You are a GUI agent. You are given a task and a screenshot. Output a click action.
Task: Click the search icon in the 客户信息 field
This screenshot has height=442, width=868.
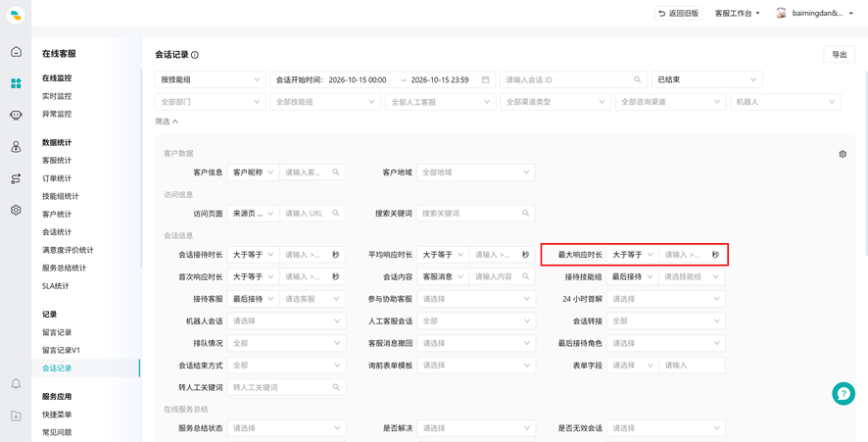(335, 172)
